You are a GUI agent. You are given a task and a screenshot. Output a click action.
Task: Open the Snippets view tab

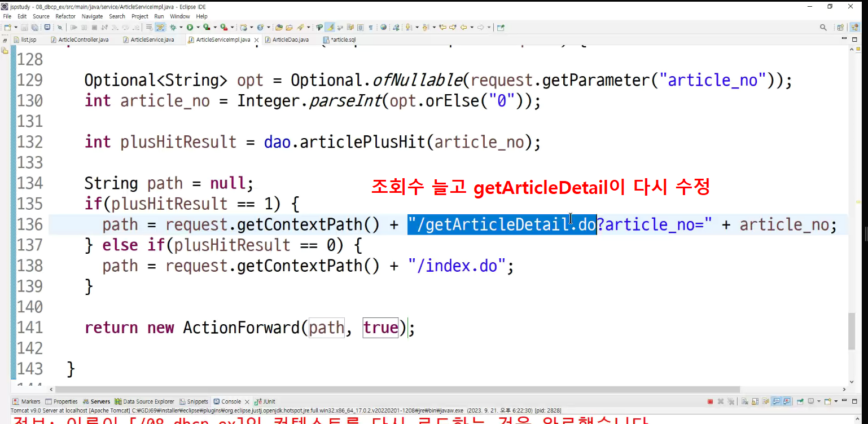(x=194, y=401)
